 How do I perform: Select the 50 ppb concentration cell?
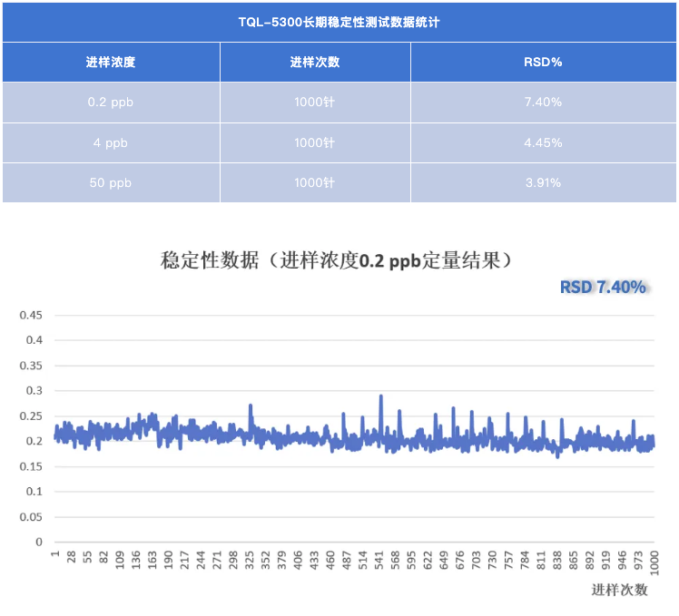click(x=111, y=183)
